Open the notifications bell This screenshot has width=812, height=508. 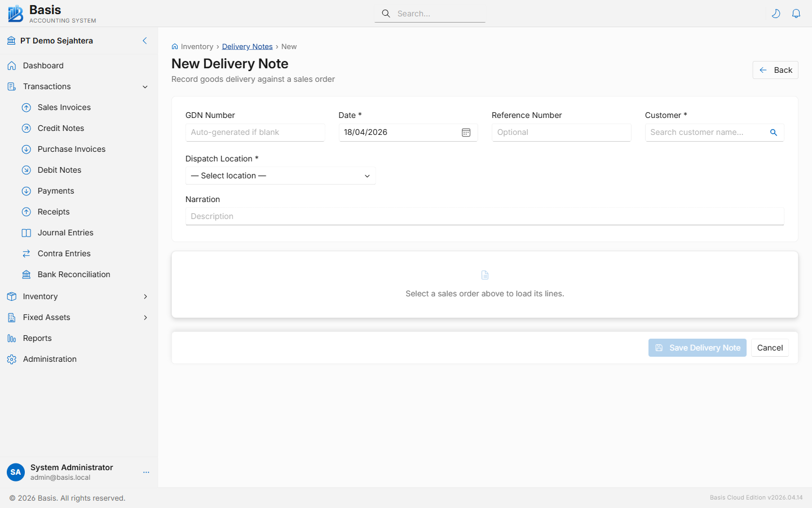pos(796,14)
